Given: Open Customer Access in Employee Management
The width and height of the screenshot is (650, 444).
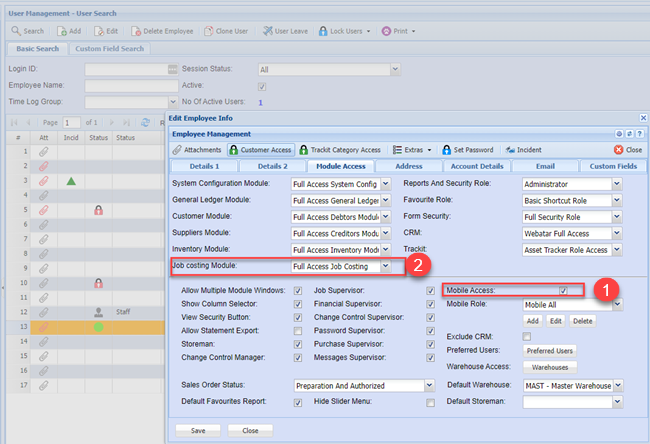Looking at the screenshot, I should pos(261,150).
